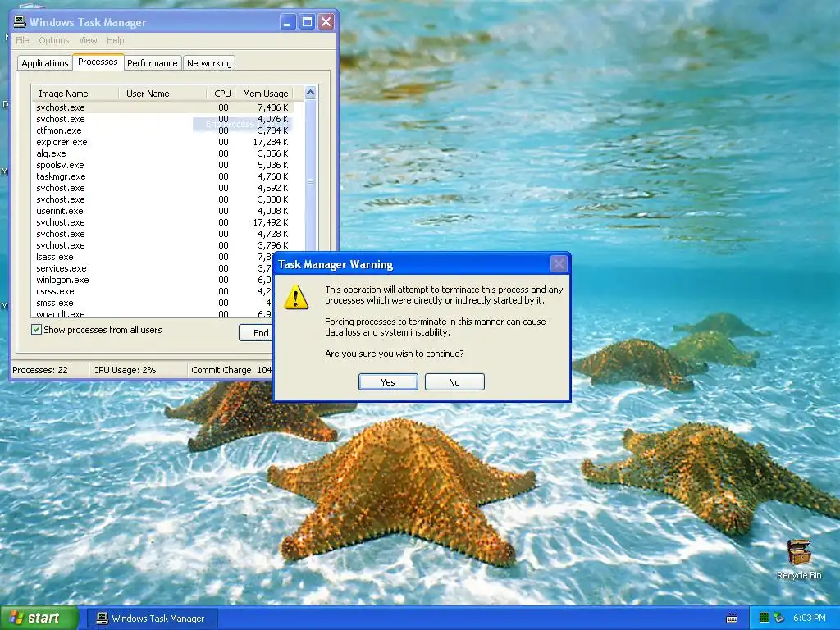The image size is (840, 630).
Task: Click the Windows Task Manager taskbar button
Action: click(152, 619)
